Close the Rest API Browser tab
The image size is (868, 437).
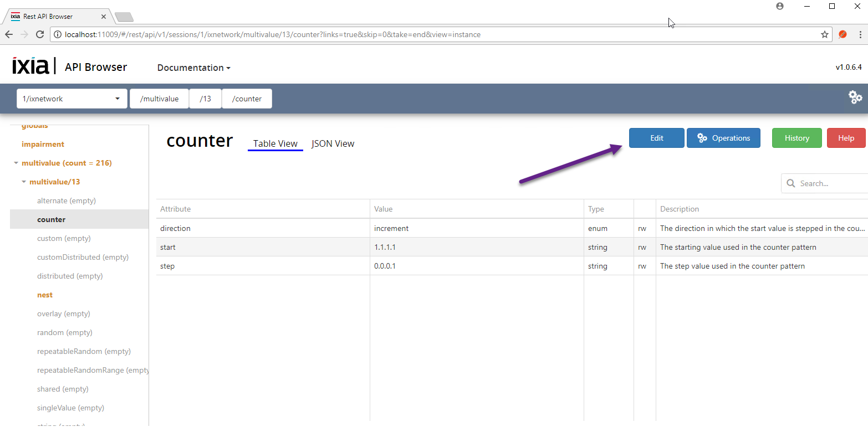[x=104, y=17]
